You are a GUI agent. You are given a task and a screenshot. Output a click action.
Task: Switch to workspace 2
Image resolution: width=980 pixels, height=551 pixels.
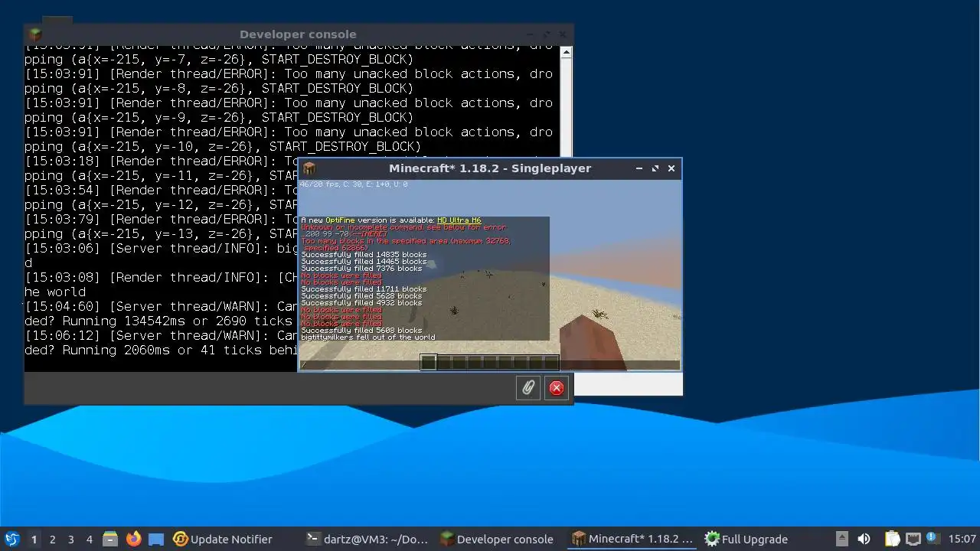(52, 539)
